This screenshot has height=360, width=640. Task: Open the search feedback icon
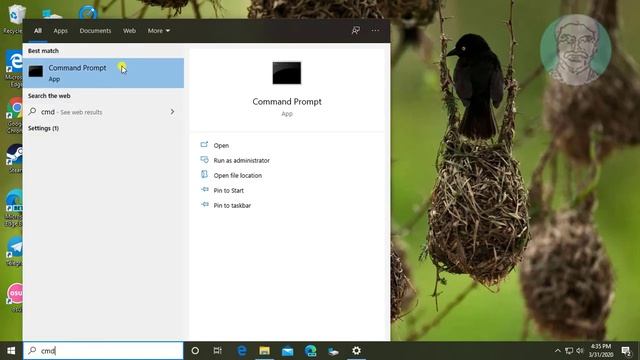click(356, 31)
